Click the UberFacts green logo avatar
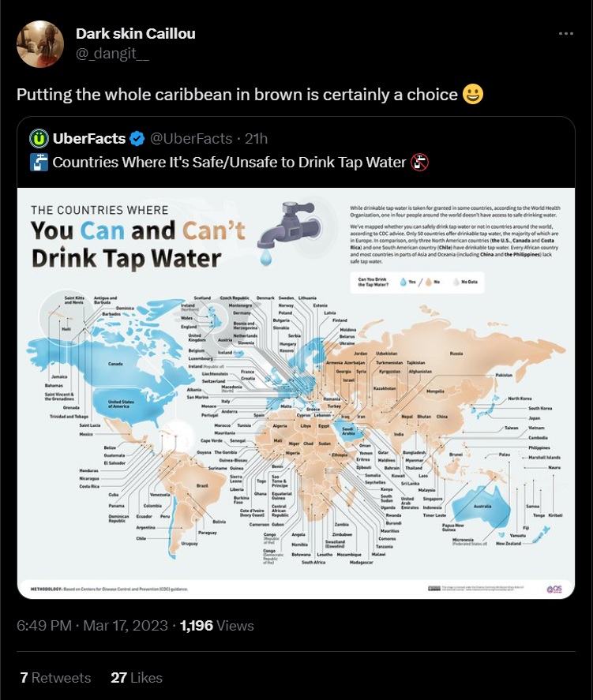The height and width of the screenshot is (700, 593). coord(39,138)
